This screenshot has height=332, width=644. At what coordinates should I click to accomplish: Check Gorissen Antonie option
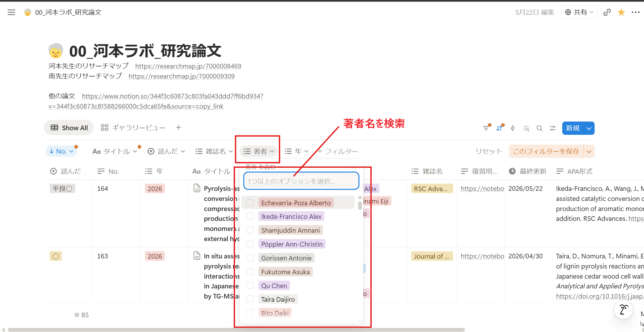[250, 258]
